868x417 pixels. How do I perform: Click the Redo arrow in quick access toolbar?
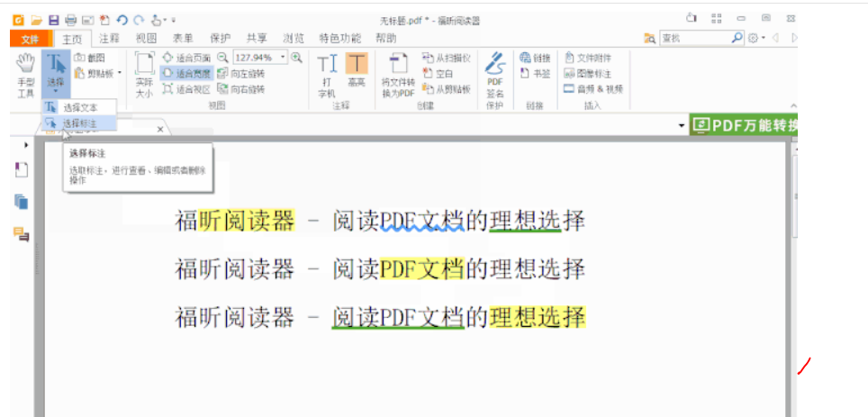coord(139,20)
